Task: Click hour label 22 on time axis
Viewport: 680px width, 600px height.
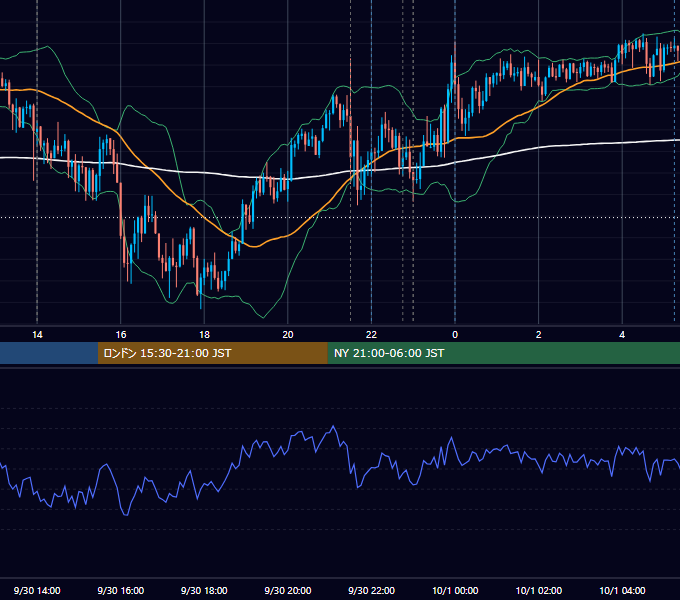Action: pyautogui.click(x=371, y=335)
